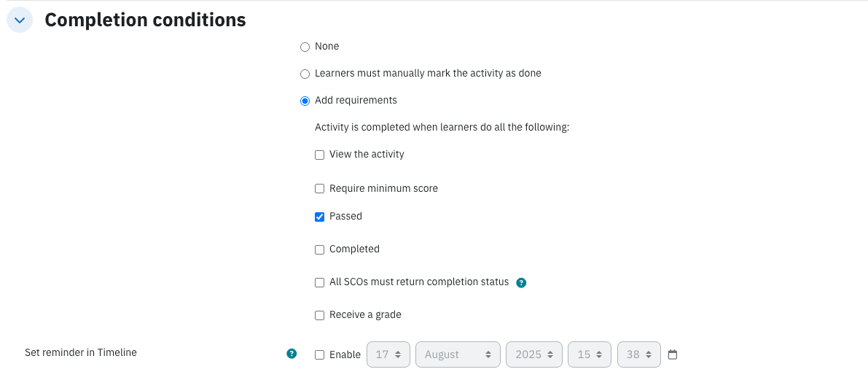Open the hour dropdown showing 15

[x=590, y=354]
